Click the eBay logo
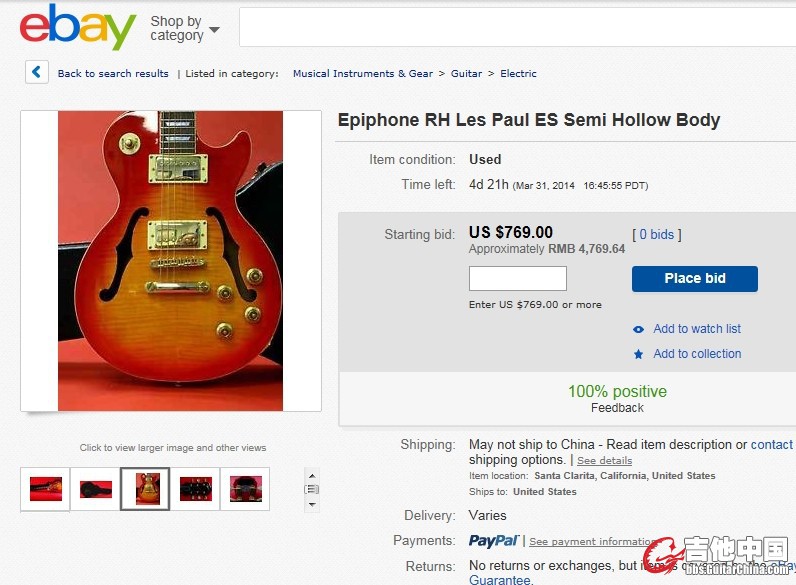Screen dimensions: 796x585 (x=78, y=27)
